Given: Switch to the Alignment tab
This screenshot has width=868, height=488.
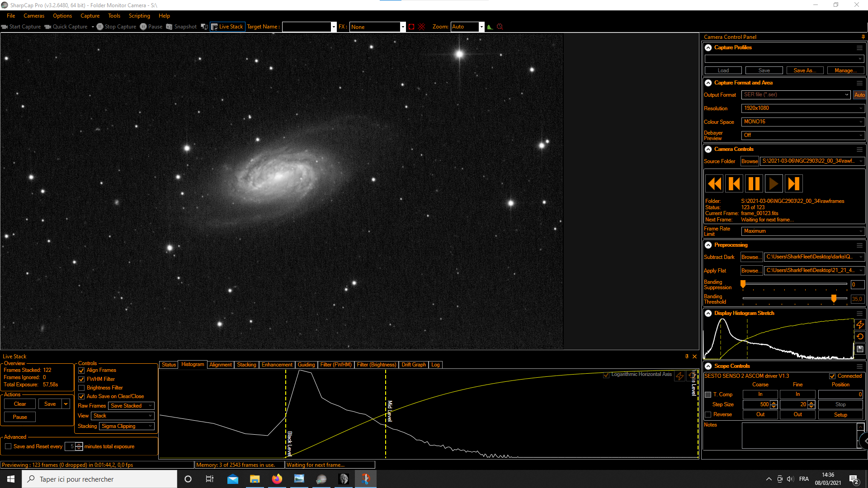Looking at the screenshot, I should coord(220,365).
